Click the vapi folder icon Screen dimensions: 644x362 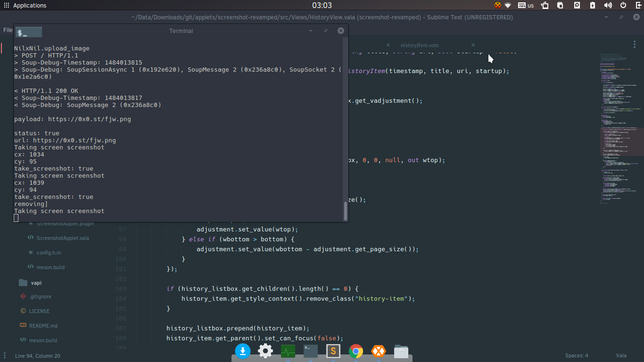pos(23,283)
